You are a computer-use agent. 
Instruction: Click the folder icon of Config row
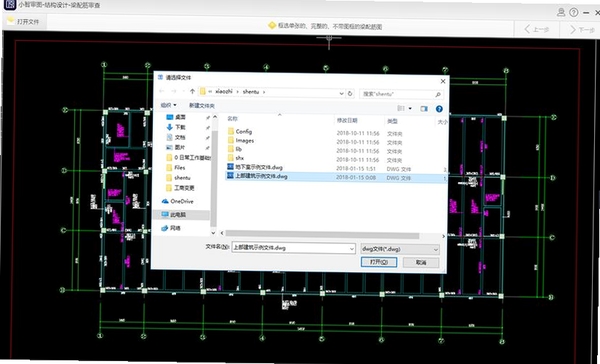(231, 131)
